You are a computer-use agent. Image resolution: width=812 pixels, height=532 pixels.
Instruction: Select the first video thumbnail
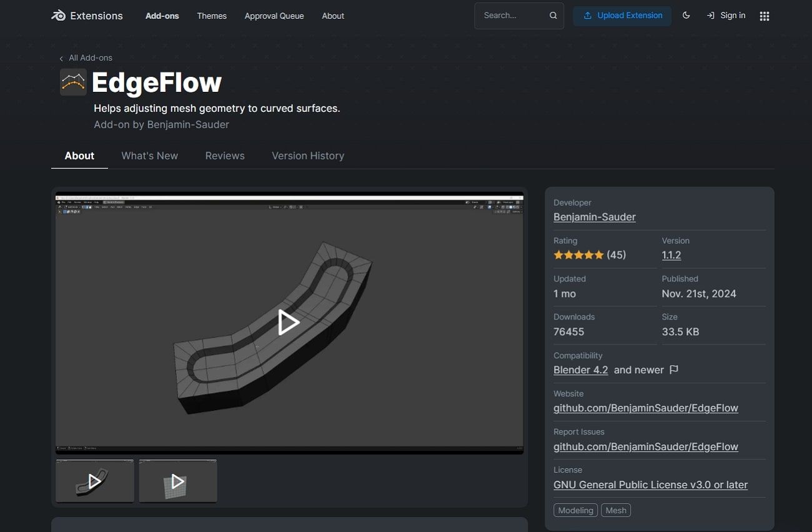click(x=95, y=481)
